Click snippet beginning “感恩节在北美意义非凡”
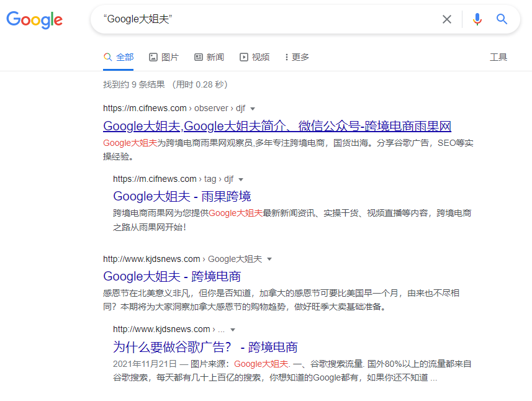 point(281,300)
